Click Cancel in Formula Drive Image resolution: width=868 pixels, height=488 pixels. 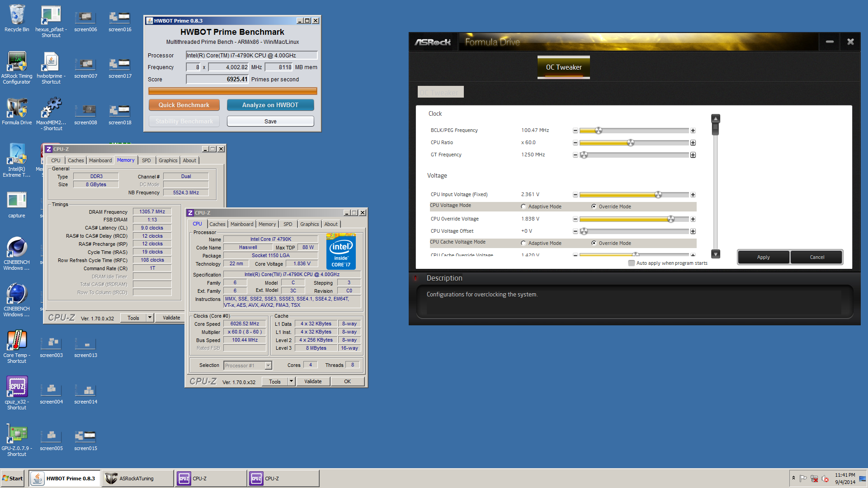coord(817,257)
